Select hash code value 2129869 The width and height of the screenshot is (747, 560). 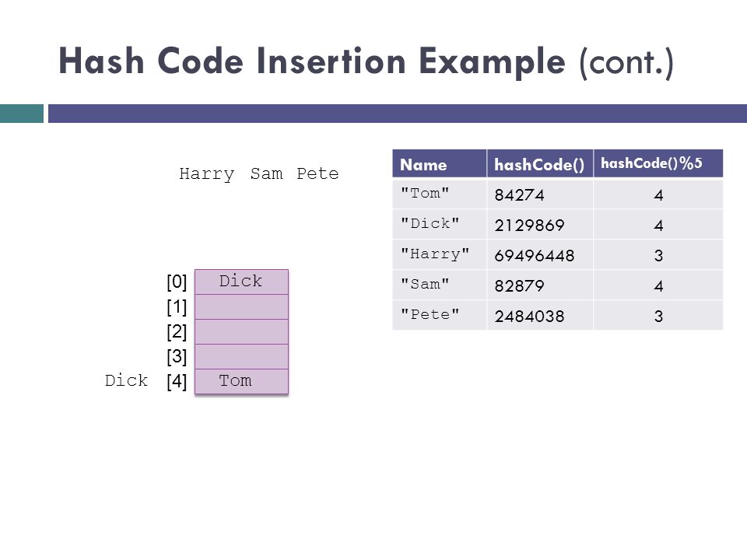click(529, 226)
